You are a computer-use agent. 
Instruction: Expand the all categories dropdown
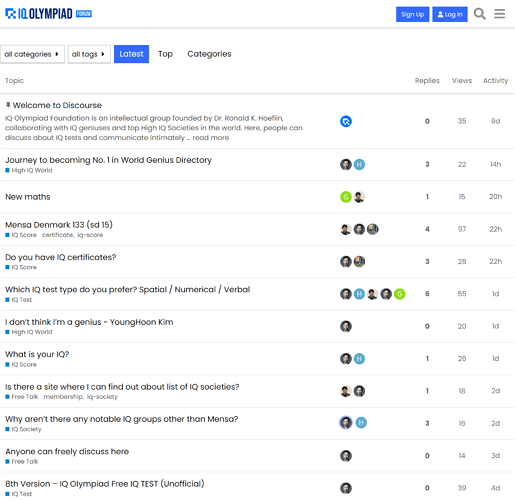[x=32, y=54]
